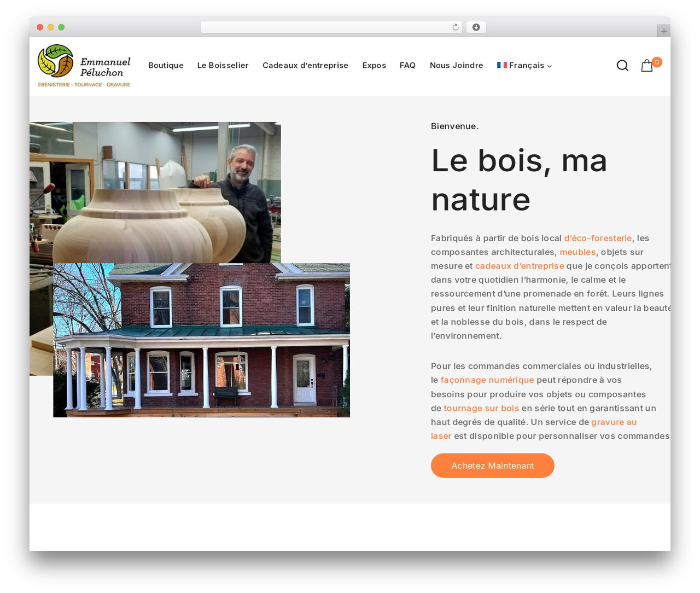Viewport: 700px width, 593px height.
Task: Add a new browser tab with plus icon
Action: (x=664, y=31)
